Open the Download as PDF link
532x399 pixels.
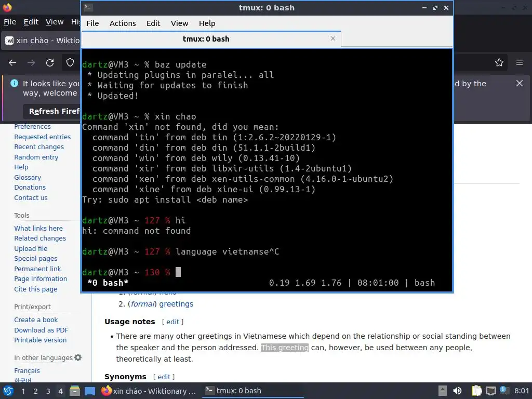point(41,330)
